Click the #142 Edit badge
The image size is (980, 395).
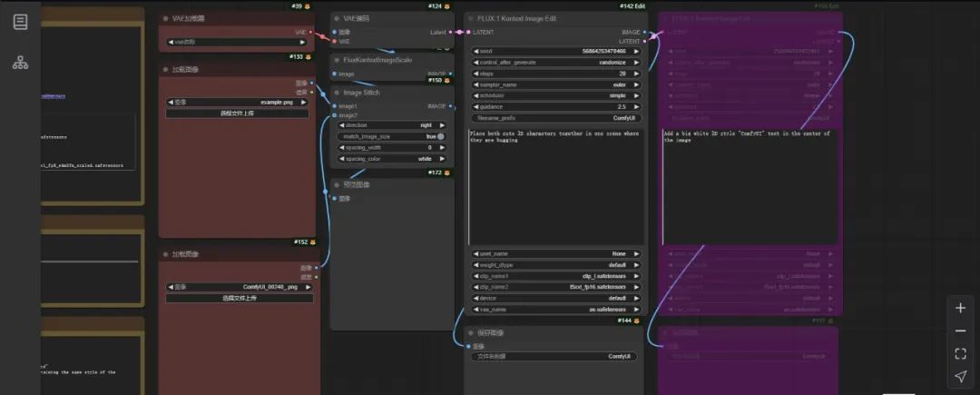[632, 6]
